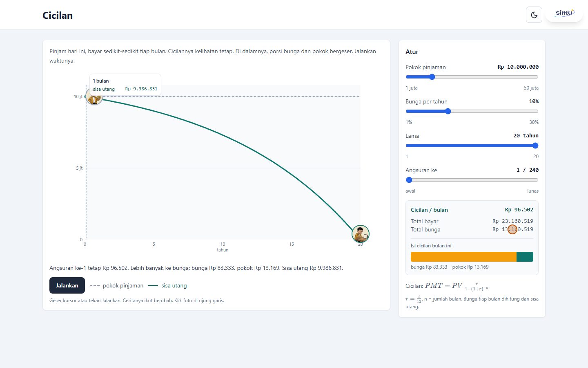Viewport: 588px width, 368px height.
Task: Click the Rp 23.160.519 total bayar value
Action: [x=513, y=221]
